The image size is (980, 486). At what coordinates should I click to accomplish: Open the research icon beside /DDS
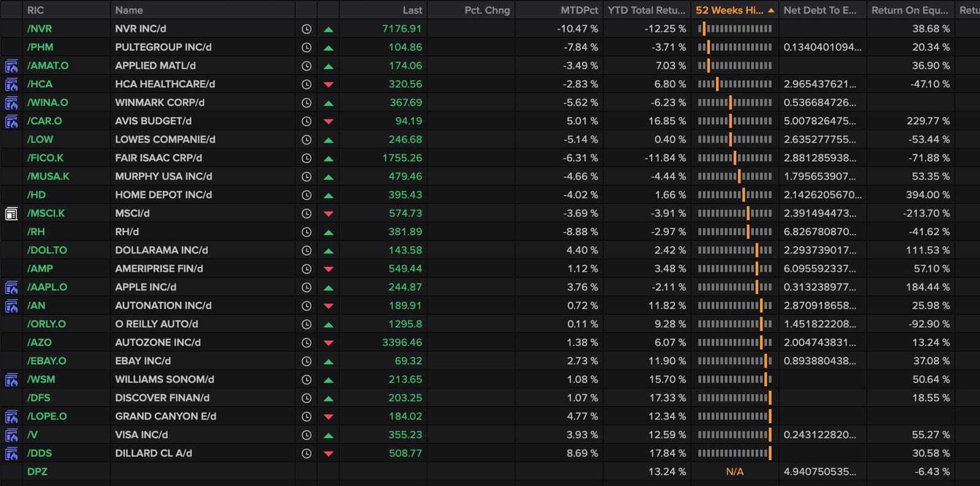click(x=11, y=454)
